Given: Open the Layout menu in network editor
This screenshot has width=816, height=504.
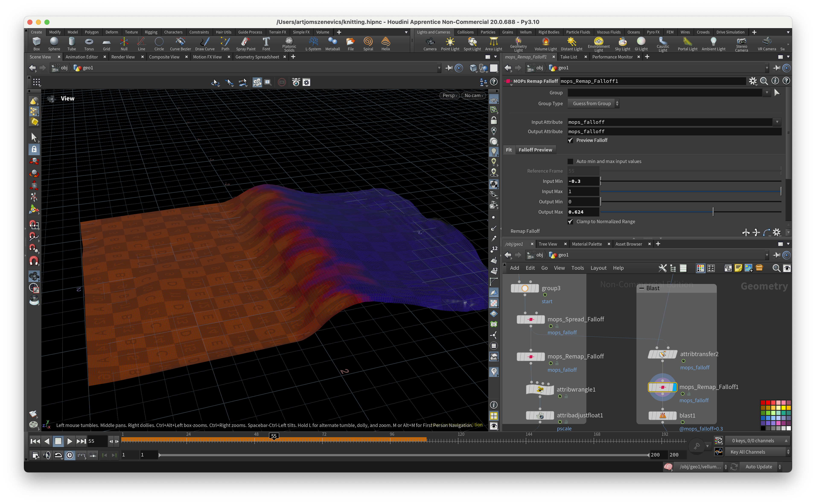Looking at the screenshot, I should 598,268.
